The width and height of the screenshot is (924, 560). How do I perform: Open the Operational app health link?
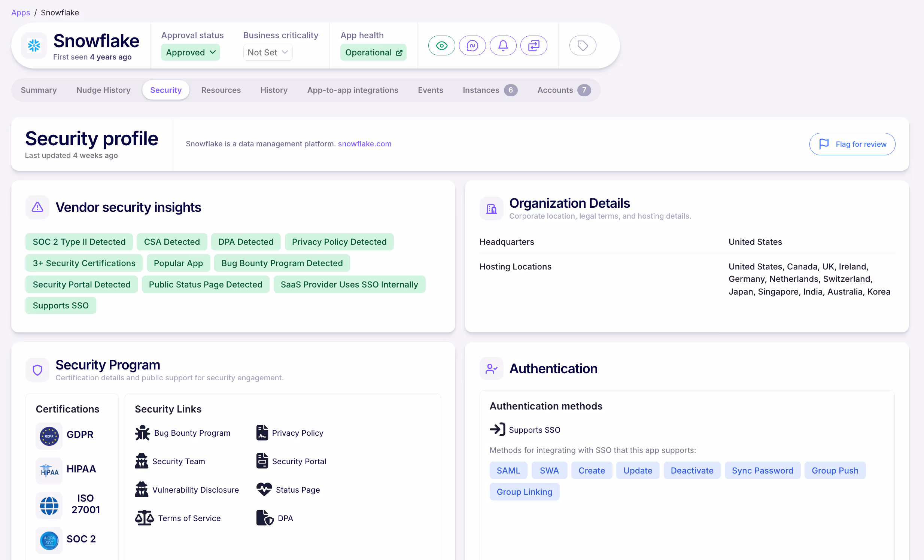(x=373, y=52)
